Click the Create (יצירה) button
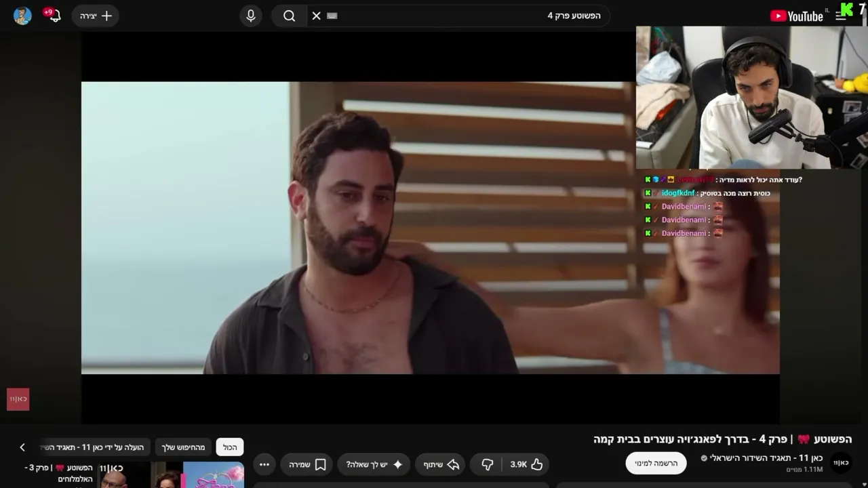The image size is (868, 488). click(96, 16)
